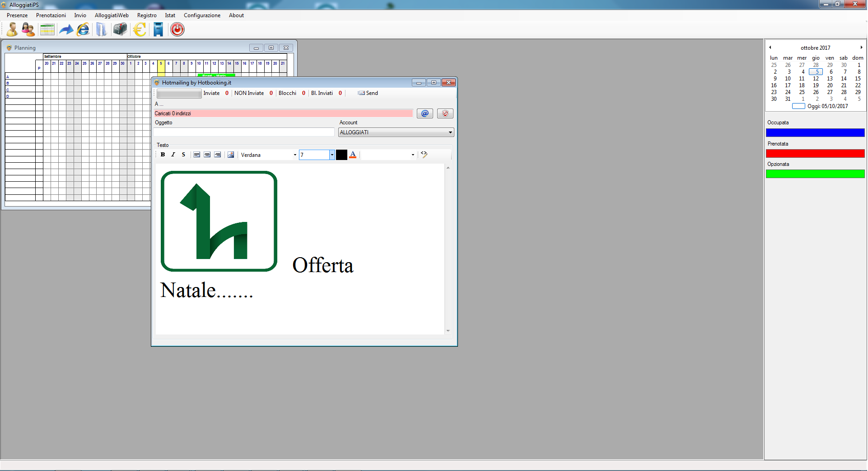
Task: Click Send in Hotmailing toolbar
Action: point(368,93)
